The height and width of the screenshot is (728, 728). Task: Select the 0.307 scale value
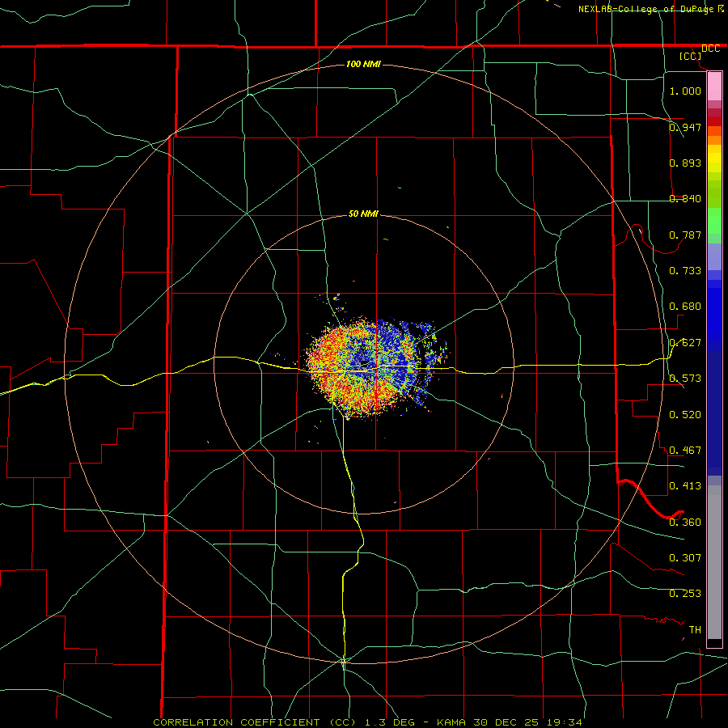click(685, 558)
